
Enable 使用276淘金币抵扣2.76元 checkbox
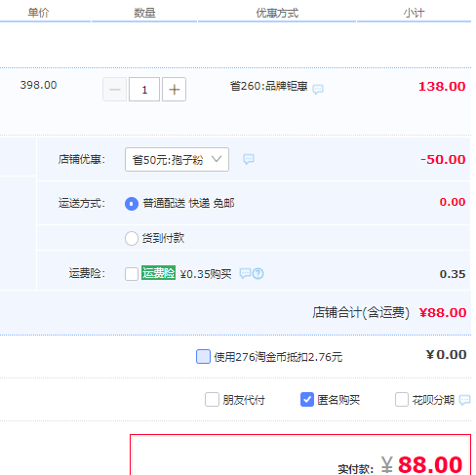pyautogui.click(x=203, y=356)
